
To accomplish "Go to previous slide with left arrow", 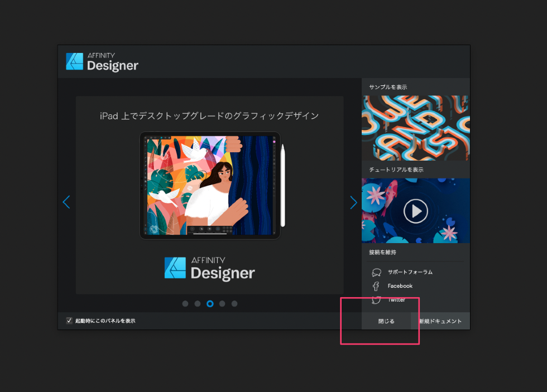I will (66, 202).
